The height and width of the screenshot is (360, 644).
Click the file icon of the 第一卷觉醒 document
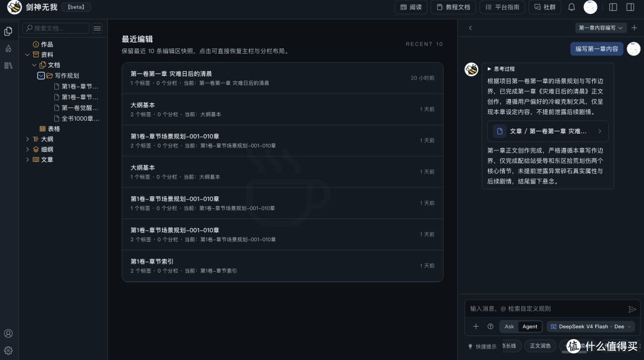(x=57, y=108)
